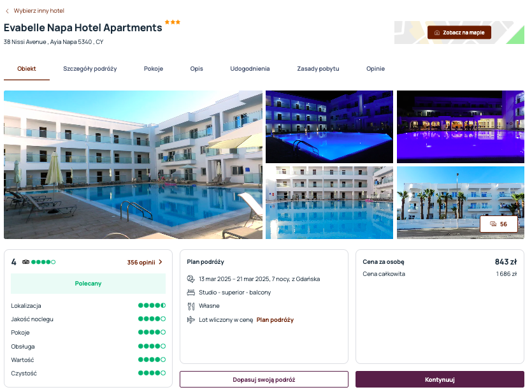The height and width of the screenshot is (392, 532).
Task: Click the Cena całkowita label
Action: 384,274
